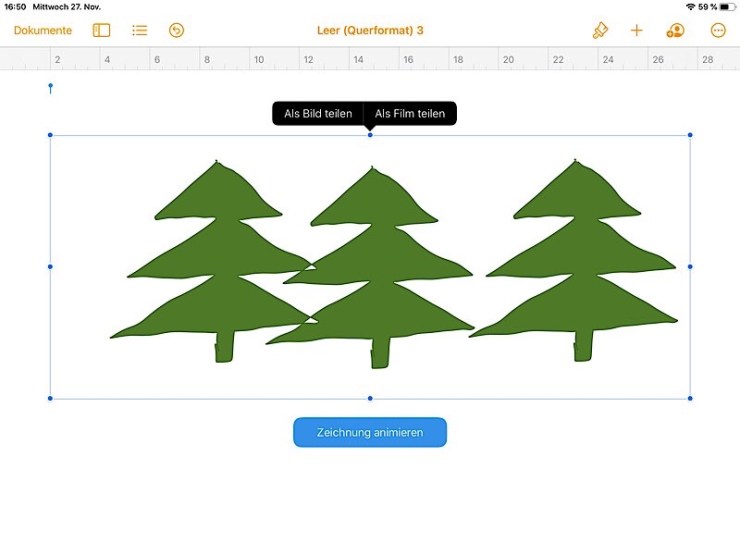Tap the plus icon to insert
740x555 pixels.
click(x=637, y=30)
